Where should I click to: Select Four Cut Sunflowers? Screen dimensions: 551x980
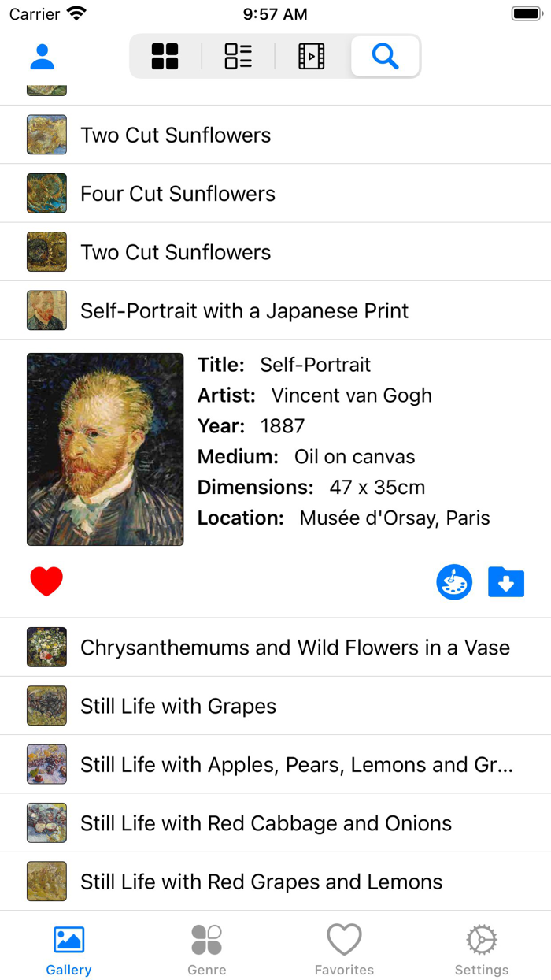(177, 193)
